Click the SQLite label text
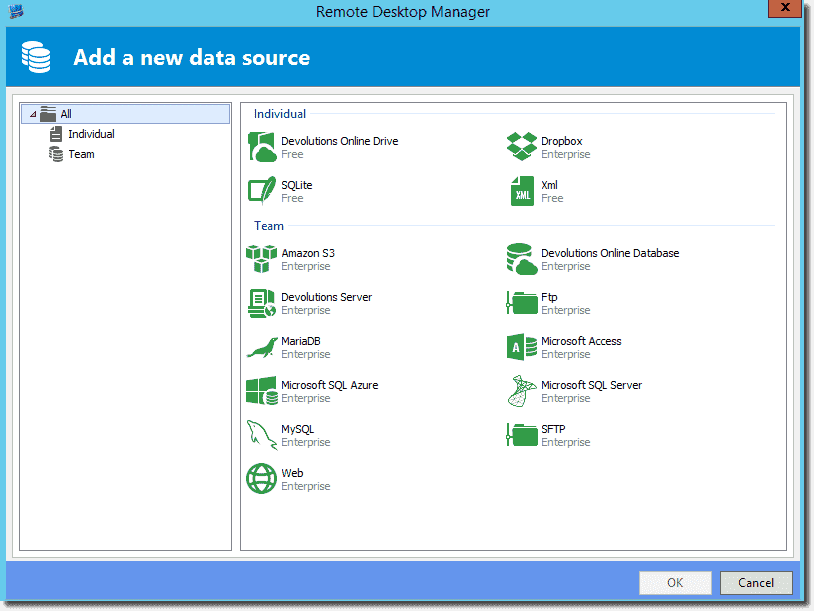The image size is (814, 611). point(296,185)
